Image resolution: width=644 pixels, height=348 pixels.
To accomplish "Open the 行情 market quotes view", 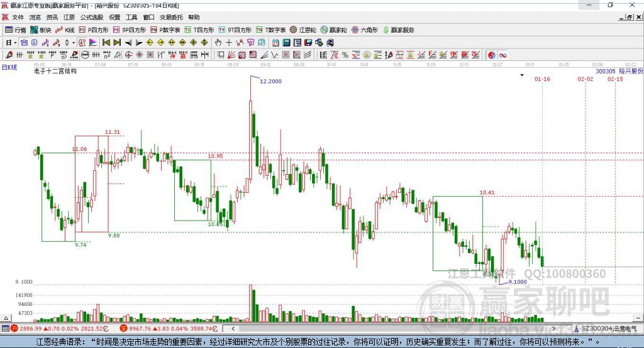I will coord(15,30).
